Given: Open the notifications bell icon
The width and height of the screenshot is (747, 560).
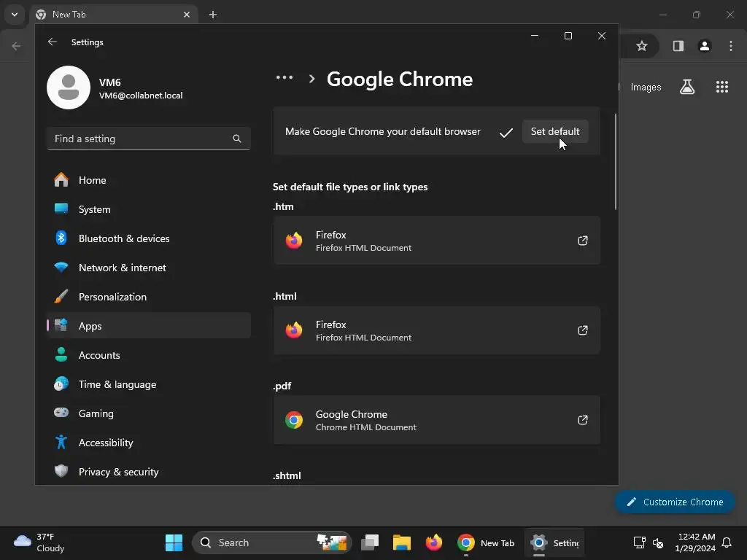Looking at the screenshot, I should point(727,542).
